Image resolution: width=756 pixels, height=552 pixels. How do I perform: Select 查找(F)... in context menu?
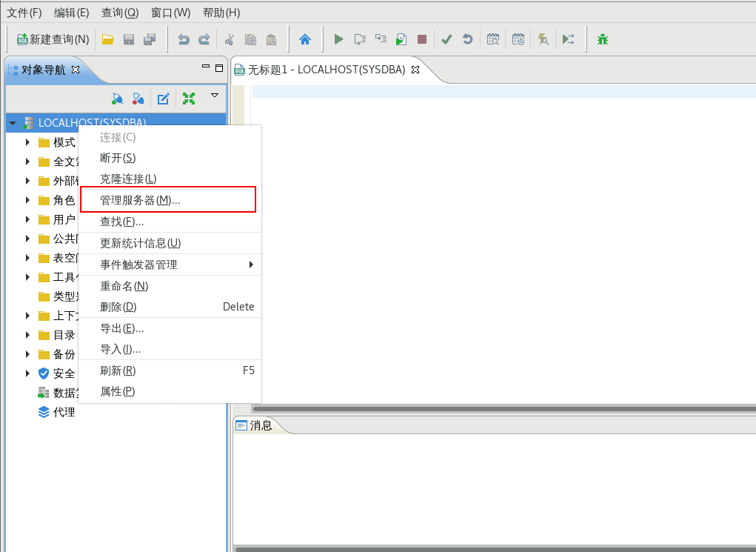(x=170, y=222)
